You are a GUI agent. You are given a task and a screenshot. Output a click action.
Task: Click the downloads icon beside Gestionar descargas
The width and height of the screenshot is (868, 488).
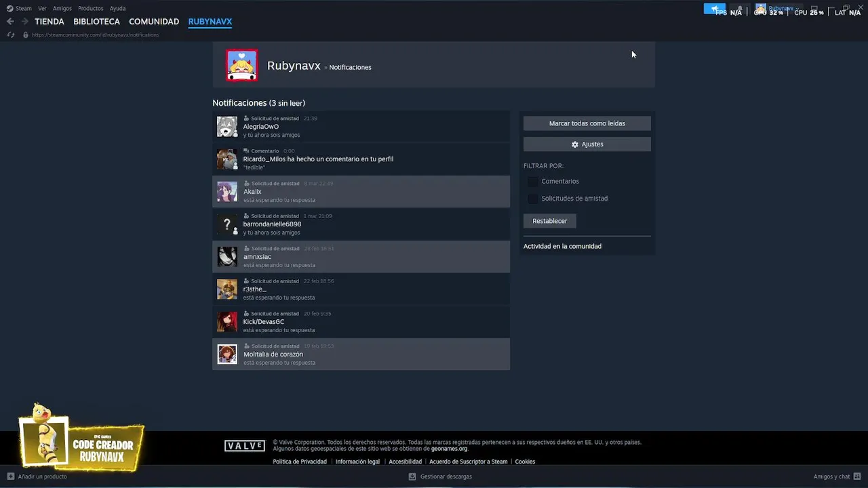coord(412,476)
